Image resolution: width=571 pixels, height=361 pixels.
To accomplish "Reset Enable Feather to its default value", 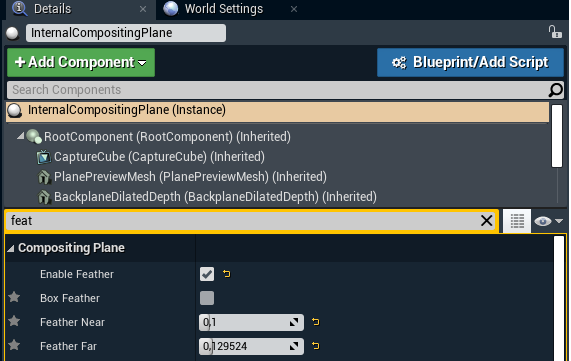I will coord(227,274).
